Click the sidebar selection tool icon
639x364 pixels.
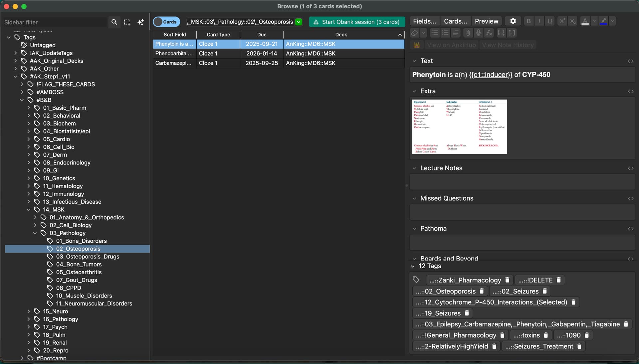127,22
